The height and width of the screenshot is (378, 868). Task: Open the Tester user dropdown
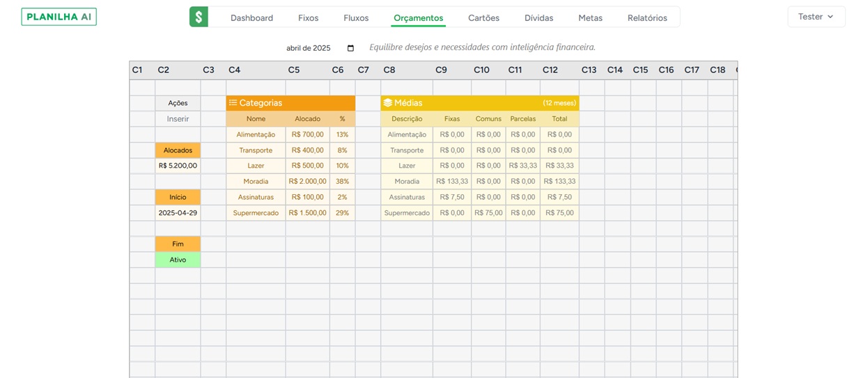click(816, 17)
